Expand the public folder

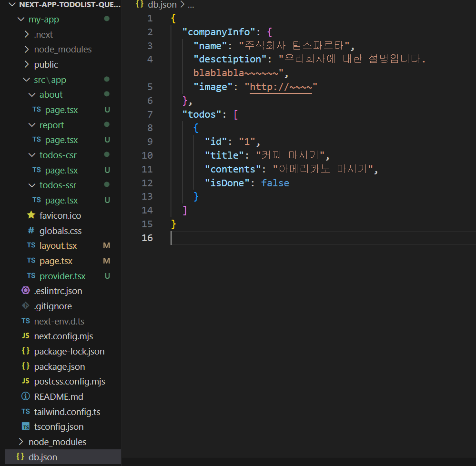point(27,64)
